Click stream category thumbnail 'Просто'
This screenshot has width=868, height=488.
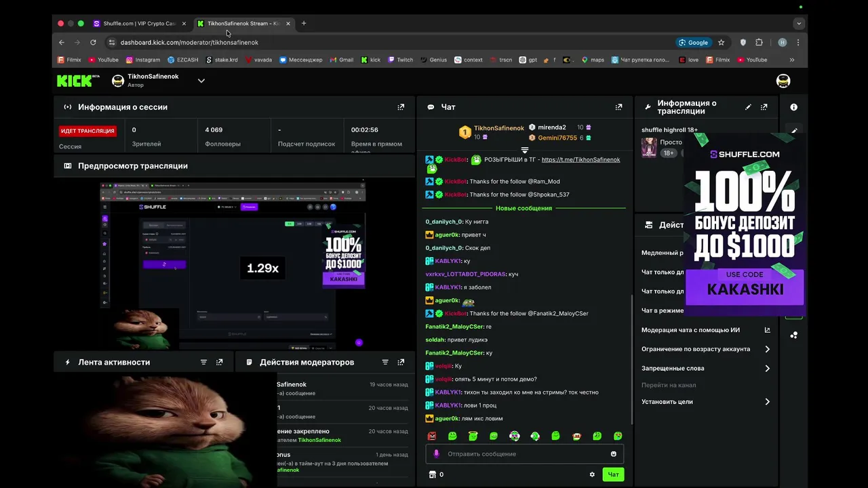point(649,147)
